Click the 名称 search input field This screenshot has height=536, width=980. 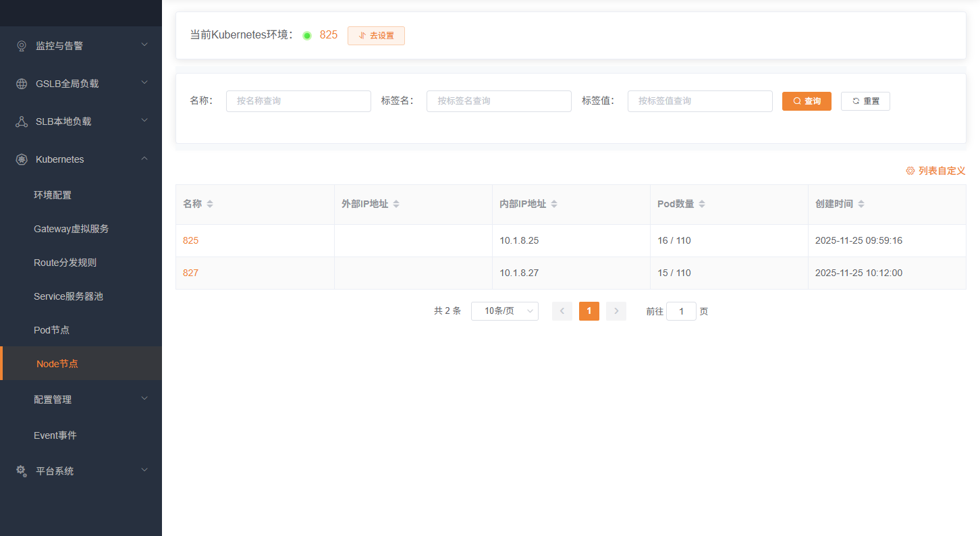click(x=298, y=101)
